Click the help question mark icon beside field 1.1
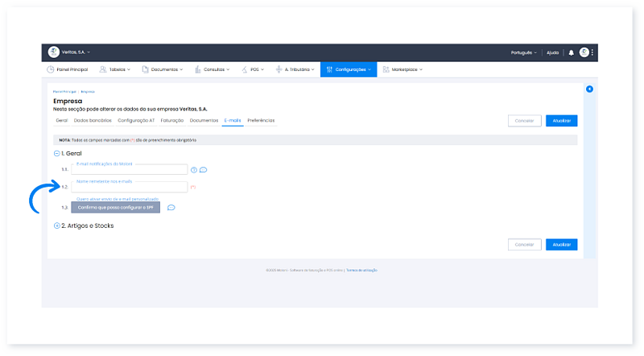This screenshot has width=644, height=356. (193, 170)
